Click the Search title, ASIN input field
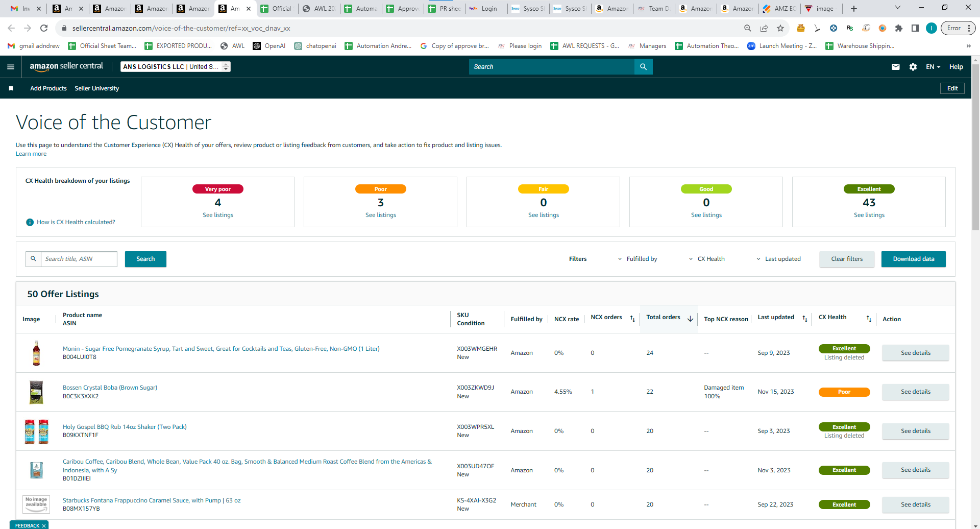The width and height of the screenshot is (980, 529). coord(79,259)
